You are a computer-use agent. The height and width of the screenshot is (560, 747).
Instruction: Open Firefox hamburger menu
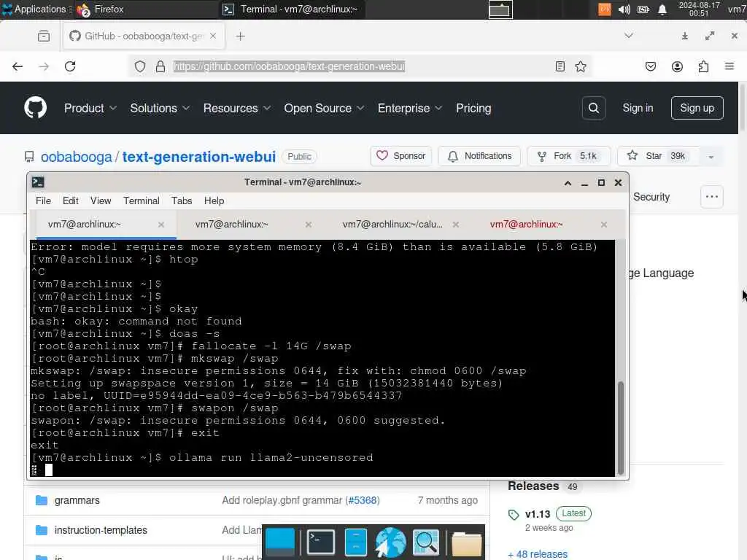(729, 66)
